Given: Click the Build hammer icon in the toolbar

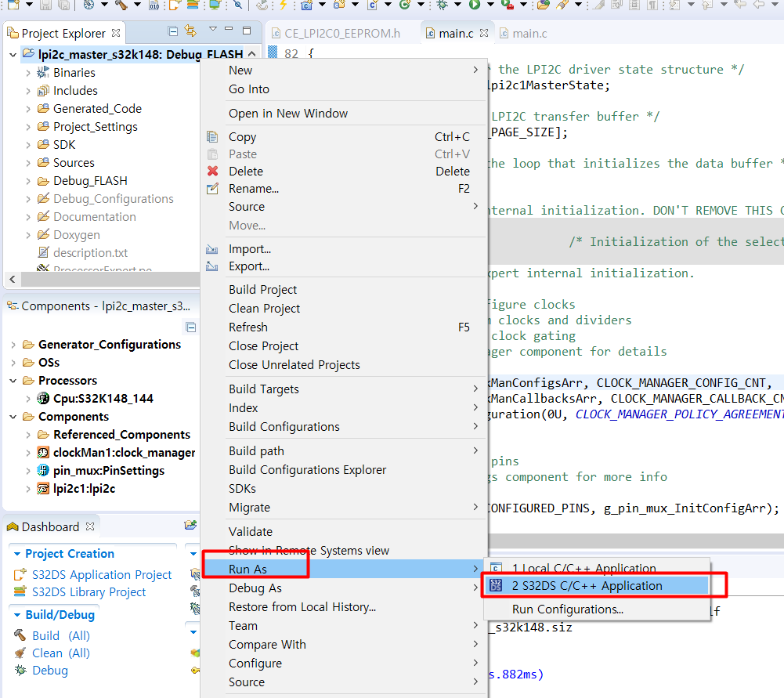Looking at the screenshot, I should pos(121,8).
